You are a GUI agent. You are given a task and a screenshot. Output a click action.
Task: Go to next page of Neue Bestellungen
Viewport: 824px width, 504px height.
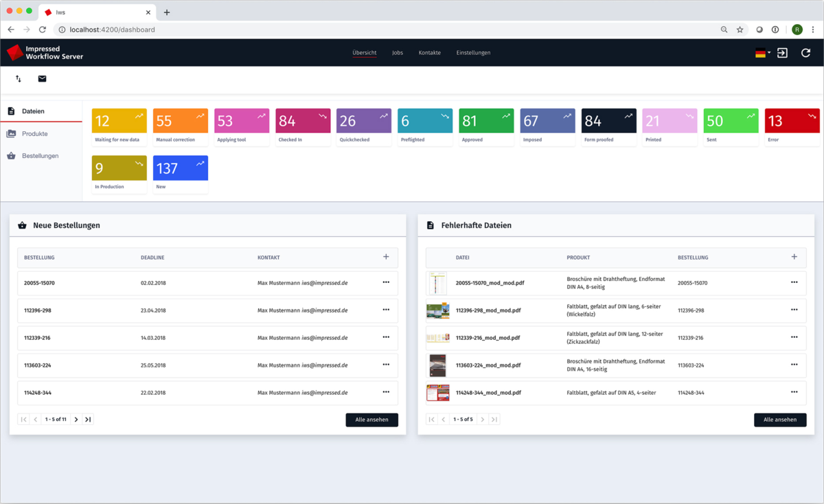tap(76, 420)
